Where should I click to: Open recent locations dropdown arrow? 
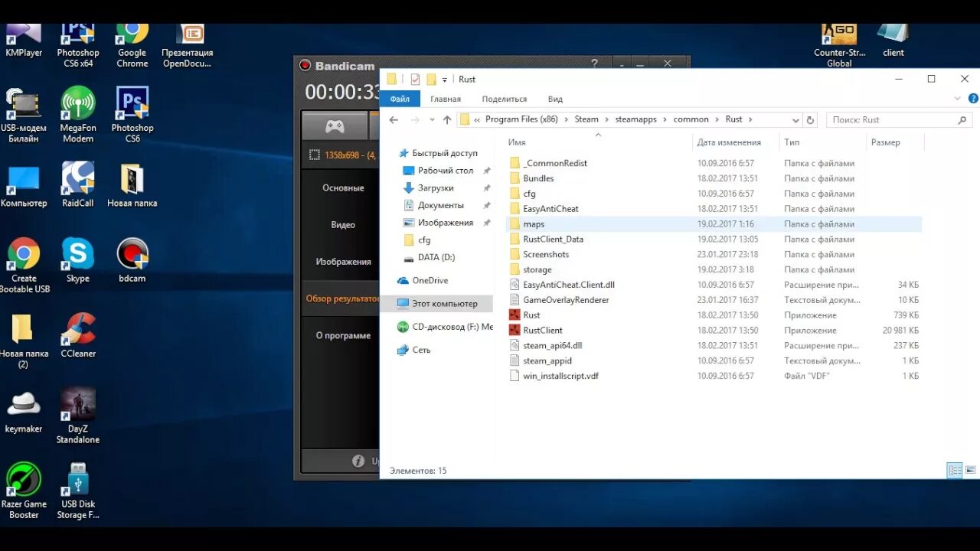(x=432, y=120)
